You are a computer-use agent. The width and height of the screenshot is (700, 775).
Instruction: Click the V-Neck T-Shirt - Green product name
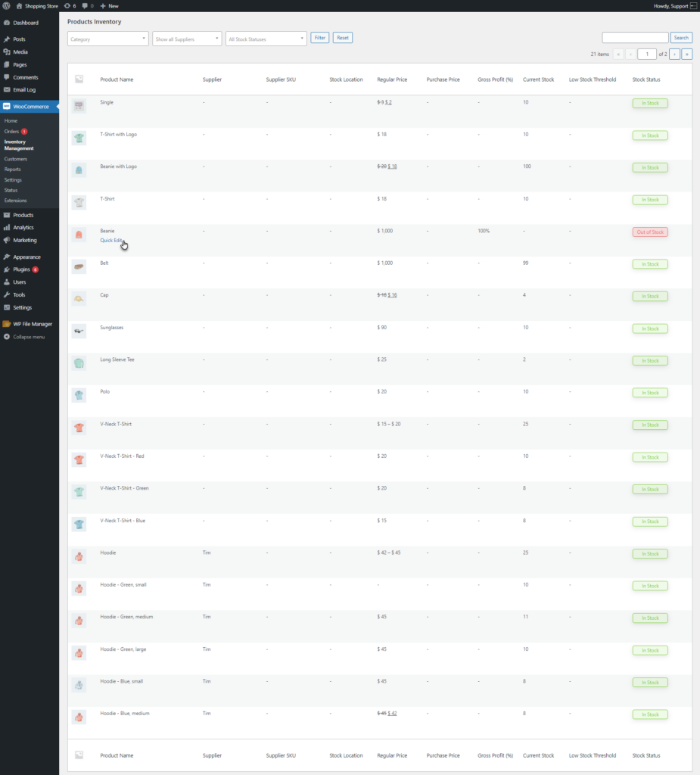click(x=124, y=488)
